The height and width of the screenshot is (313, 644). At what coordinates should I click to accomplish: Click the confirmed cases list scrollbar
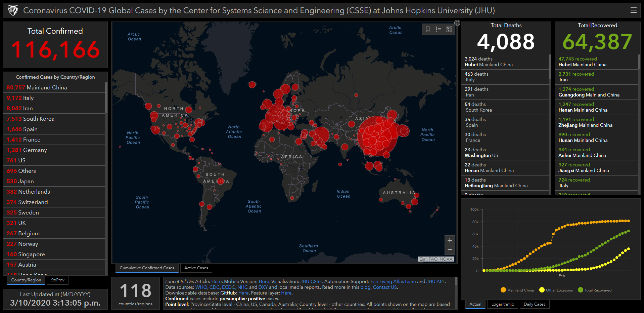pyautogui.click(x=106, y=97)
